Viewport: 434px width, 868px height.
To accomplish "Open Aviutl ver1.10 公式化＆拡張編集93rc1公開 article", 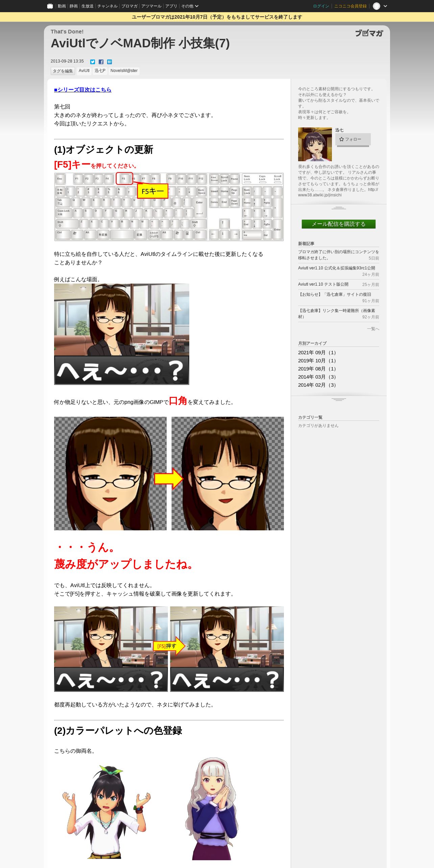I will pos(337,268).
